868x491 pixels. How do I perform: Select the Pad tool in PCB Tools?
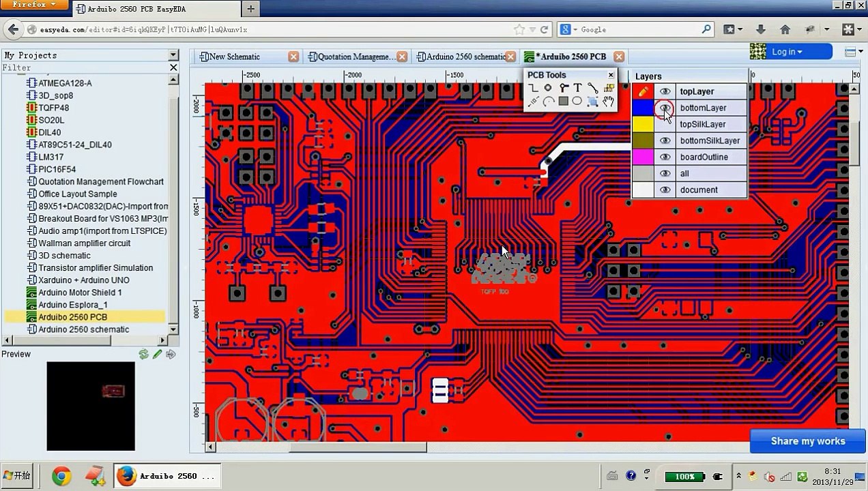tap(548, 88)
